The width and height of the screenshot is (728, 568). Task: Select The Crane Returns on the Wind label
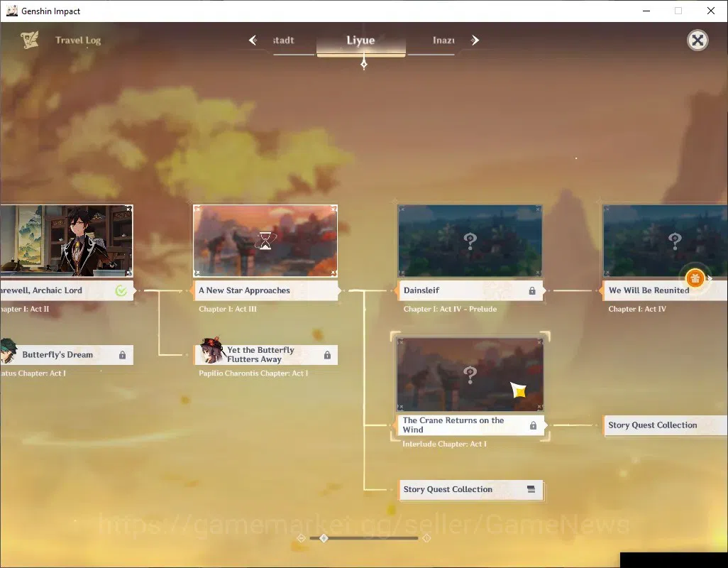[470, 425]
